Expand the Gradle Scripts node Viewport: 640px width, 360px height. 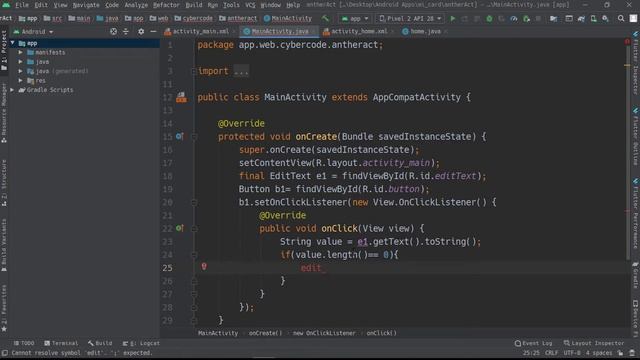(13, 90)
